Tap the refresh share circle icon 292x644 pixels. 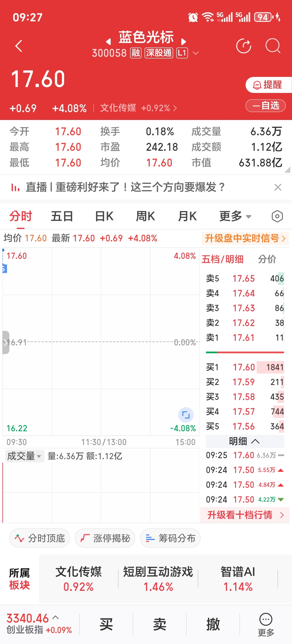coord(244,46)
